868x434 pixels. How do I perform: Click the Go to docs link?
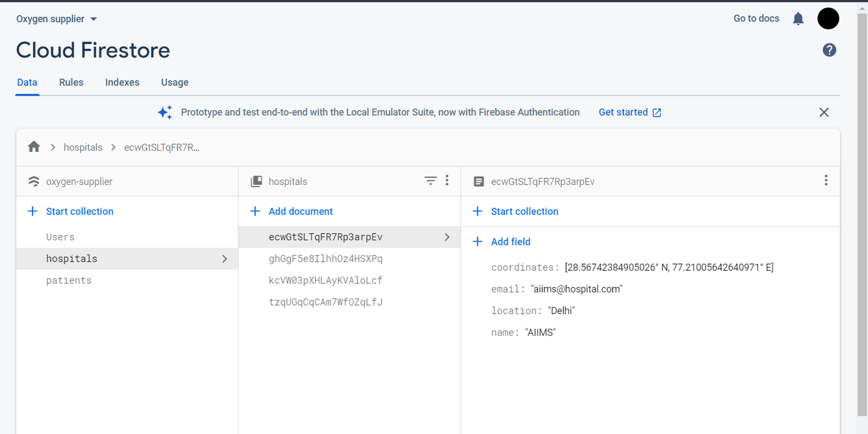(756, 19)
